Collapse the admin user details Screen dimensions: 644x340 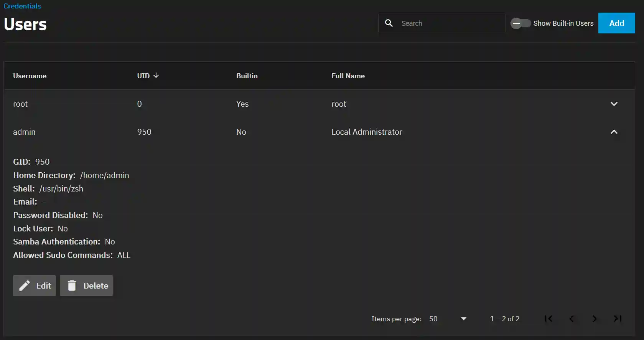614,132
